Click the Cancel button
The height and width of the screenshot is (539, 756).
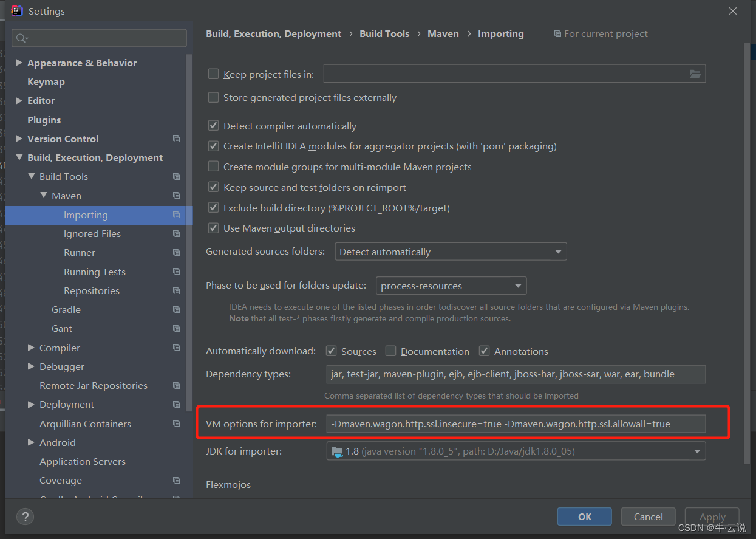point(649,517)
